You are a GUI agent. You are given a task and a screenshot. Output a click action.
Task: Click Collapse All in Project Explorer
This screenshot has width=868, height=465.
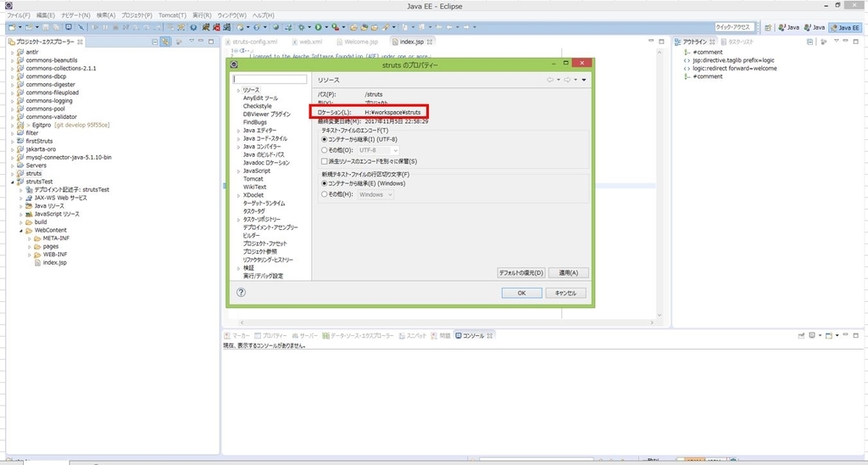[155, 42]
